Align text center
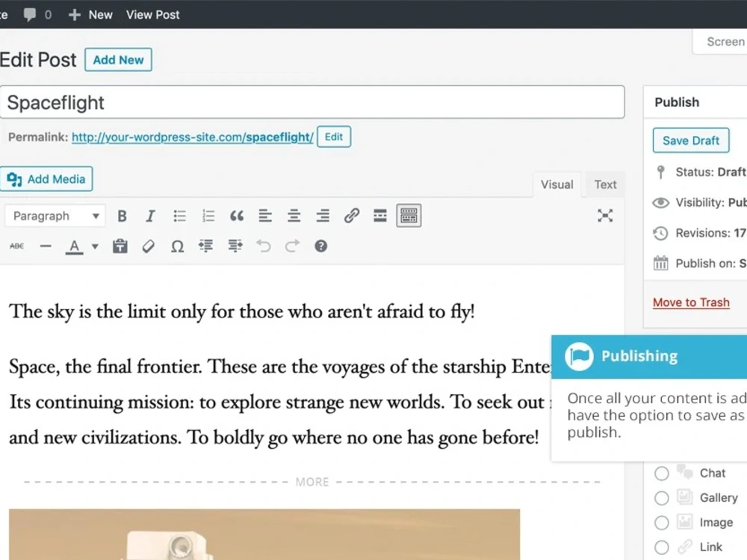The width and height of the screenshot is (747, 560). [294, 217]
